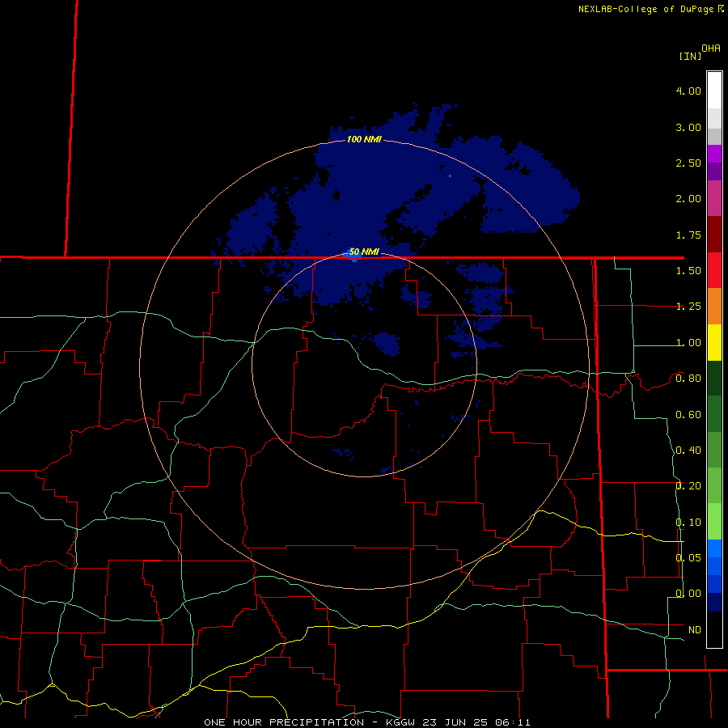Select the 1.75 legend value

tap(688, 235)
